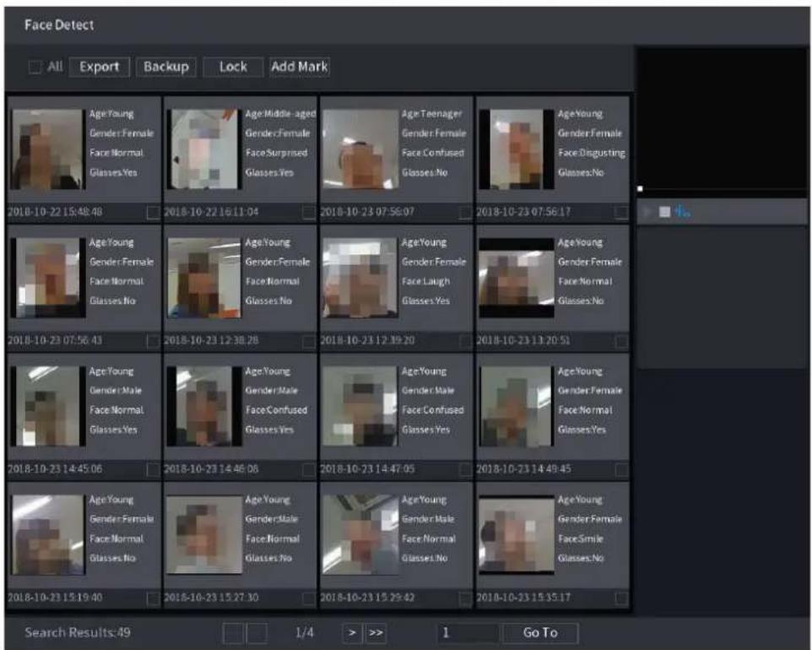Select checkbox for 2018-10-23 14:45:06 record
The width and height of the screenshot is (812, 650).
153,469
